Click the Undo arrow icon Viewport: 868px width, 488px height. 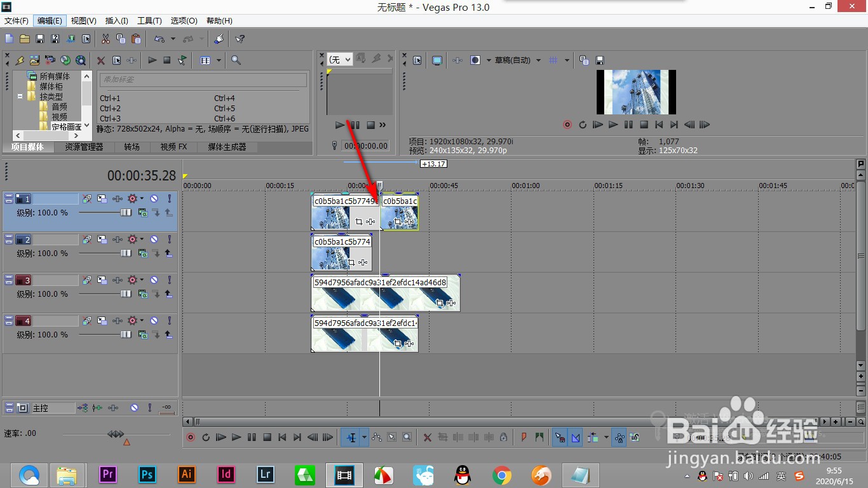coord(159,39)
